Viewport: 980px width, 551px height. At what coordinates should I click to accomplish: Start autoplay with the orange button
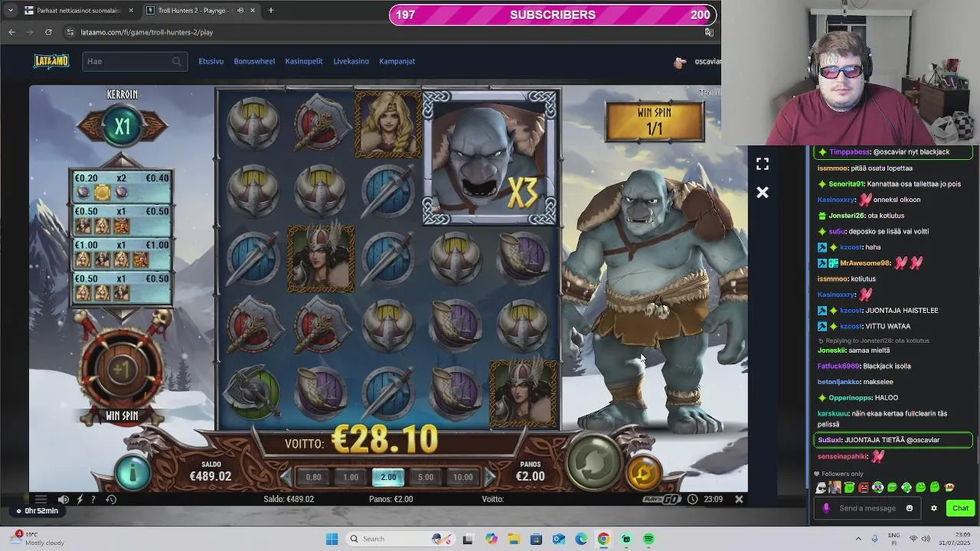[x=643, y=473]
